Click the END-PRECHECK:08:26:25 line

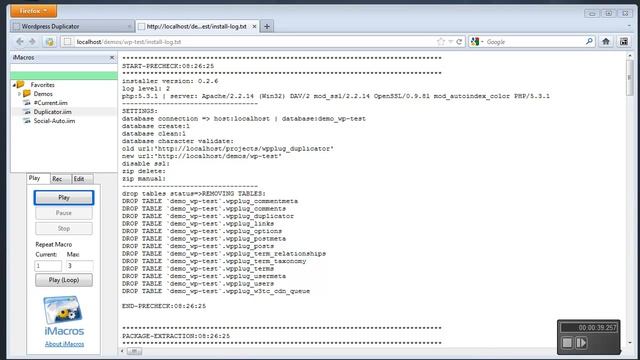(164, 306)
